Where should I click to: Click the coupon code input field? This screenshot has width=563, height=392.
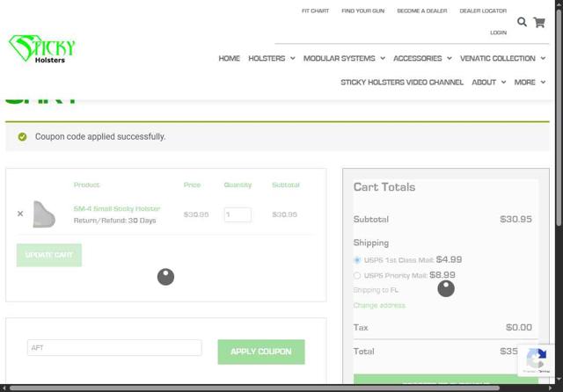[114, 347]
